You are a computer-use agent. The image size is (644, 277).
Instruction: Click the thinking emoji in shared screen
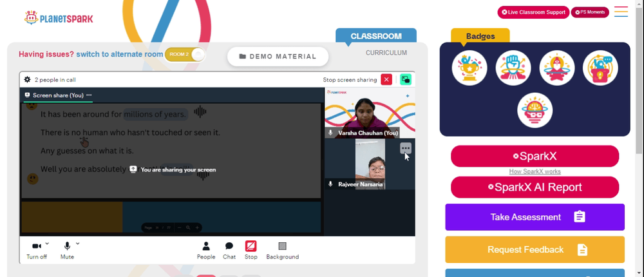(x=33, y=179)
